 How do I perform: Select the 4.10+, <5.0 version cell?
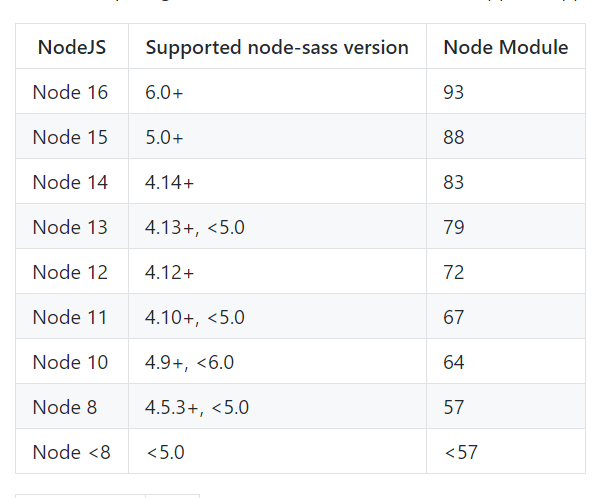[x=195, y=317]
